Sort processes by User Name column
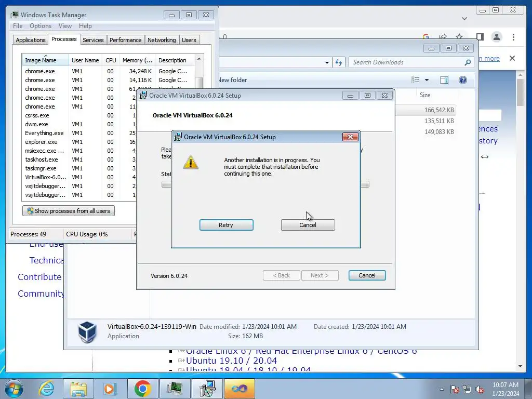Viewport: 532px width, 399px height. tap(85, 60)
